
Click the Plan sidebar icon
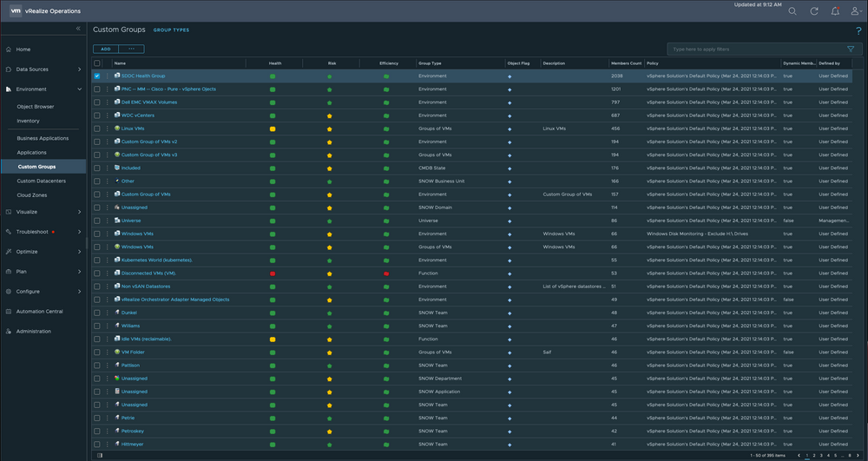pyautogui.click(x=9, y=272)
